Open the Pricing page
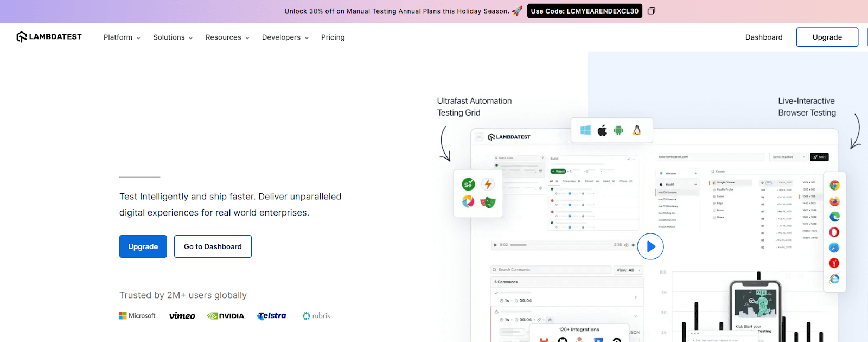The image size is (868, 342). [333, 37]
